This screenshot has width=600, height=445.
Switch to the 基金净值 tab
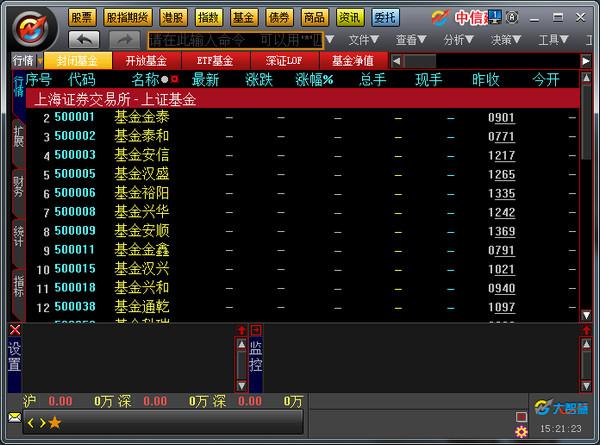coord(353,60)
